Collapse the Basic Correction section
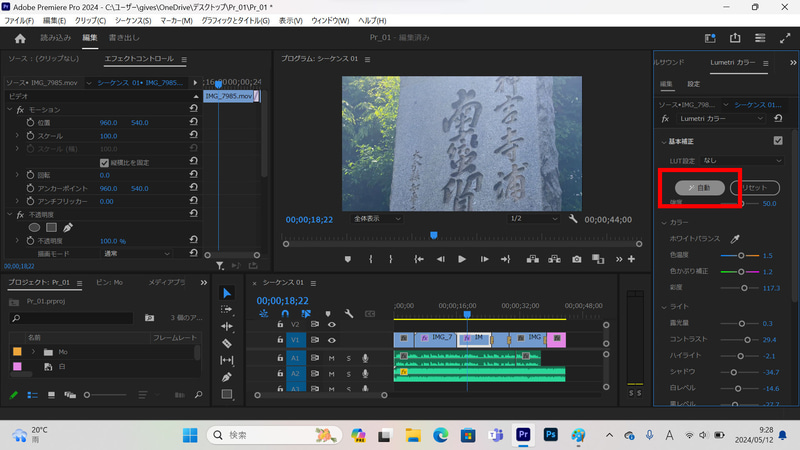The height and width of the screenshot is (450, 800). coord(664,142)
